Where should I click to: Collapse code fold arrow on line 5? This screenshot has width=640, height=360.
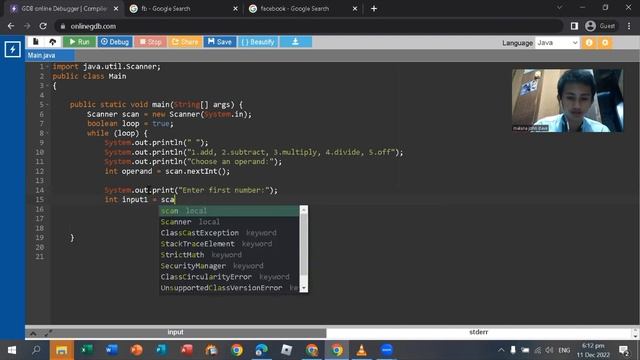(47, 104)
